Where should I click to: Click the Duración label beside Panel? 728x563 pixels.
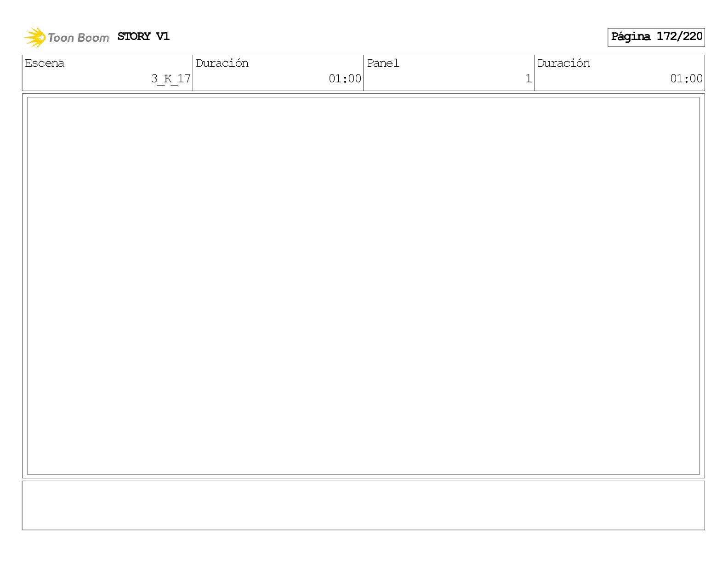(563, 63)
